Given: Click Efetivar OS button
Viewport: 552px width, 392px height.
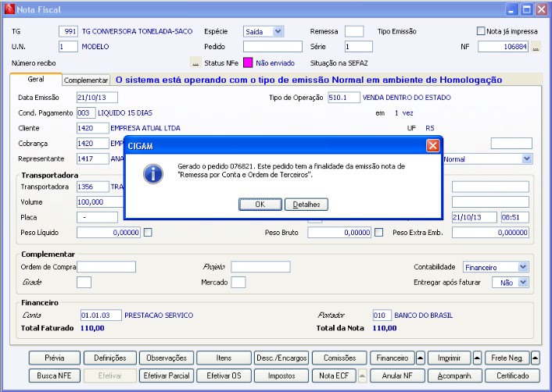Looking at the screenshot, I should pos(224,376).
